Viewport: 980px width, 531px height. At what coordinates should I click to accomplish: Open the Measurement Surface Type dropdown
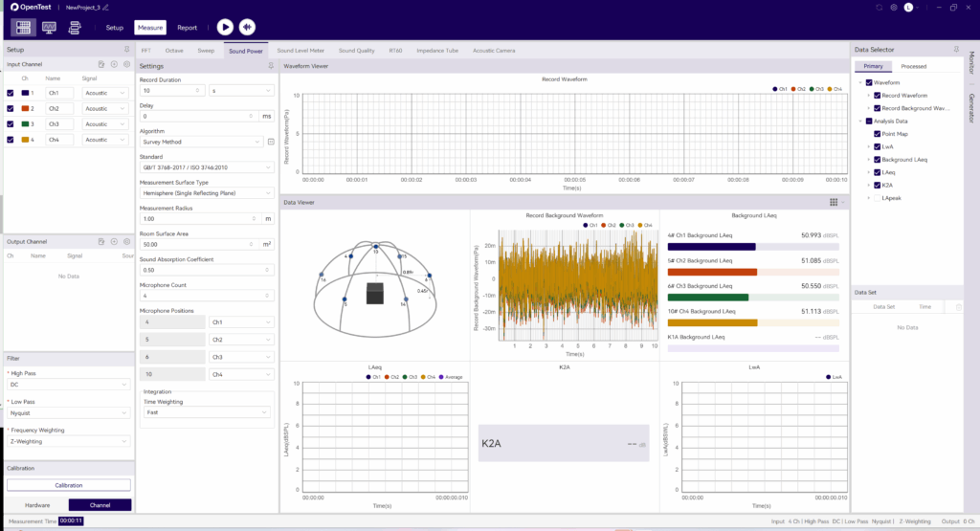207,193
